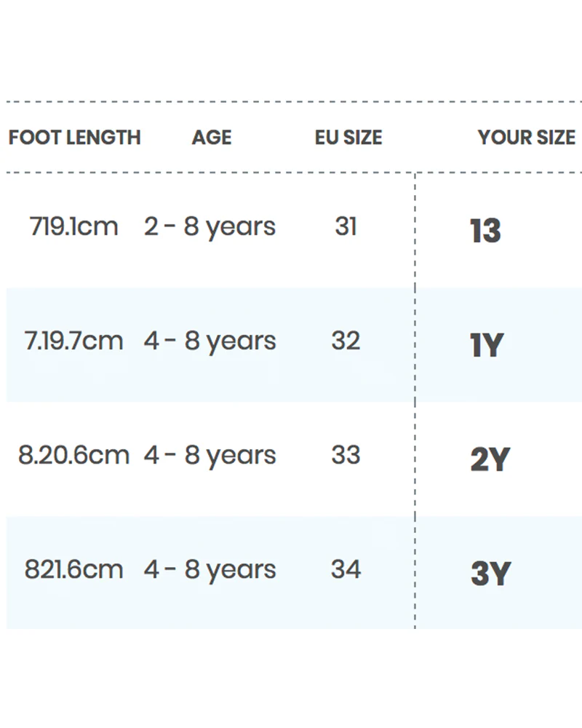582x728 pixels.
Task: Click the YOUR SIZE column header
Action: click(x=527, y=138)
